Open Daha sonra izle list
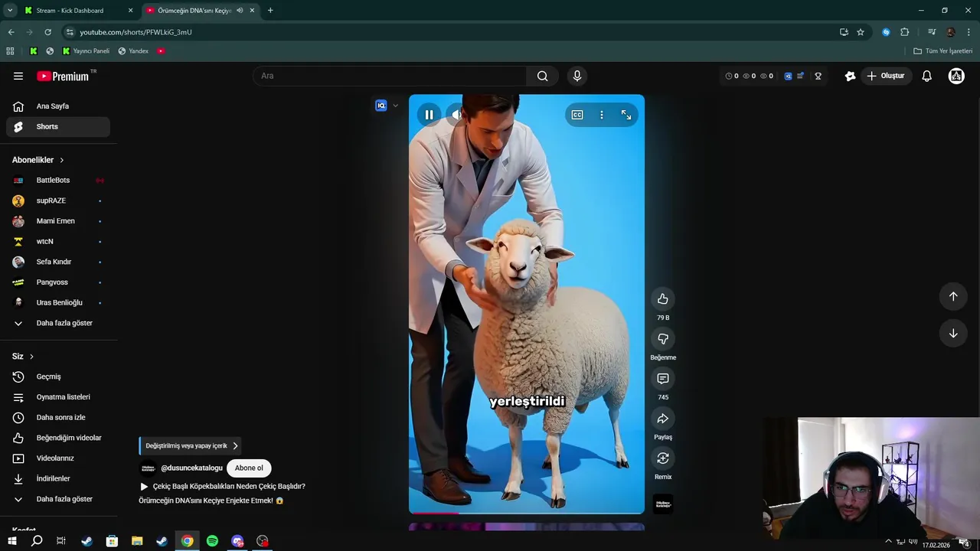The image size is (980, 551). (x=58, y=417)
